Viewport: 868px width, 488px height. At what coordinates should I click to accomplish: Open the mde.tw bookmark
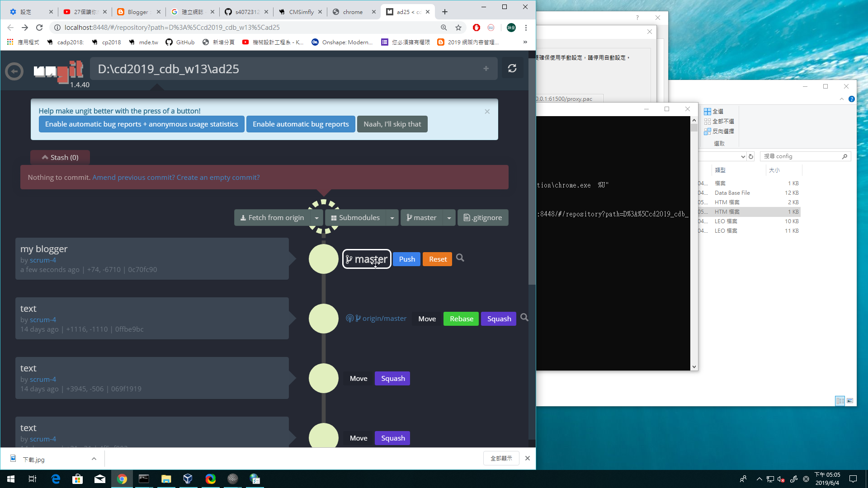click(x=143, y=42)
